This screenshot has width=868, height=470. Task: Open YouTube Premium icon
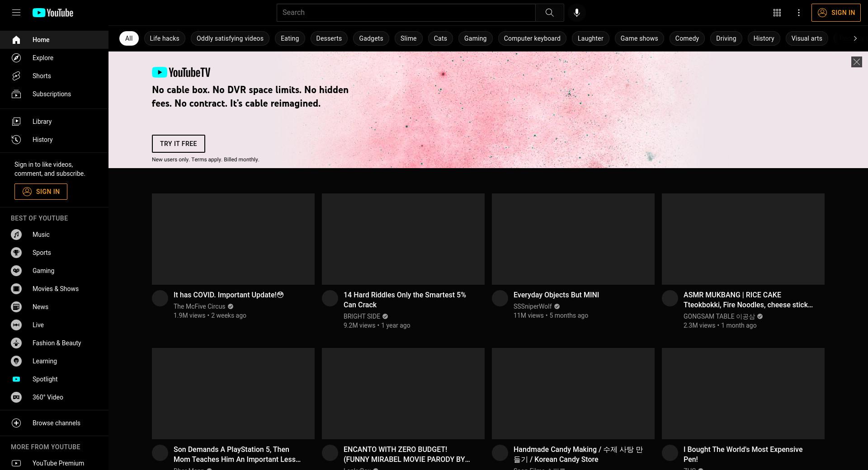point(16,463)
